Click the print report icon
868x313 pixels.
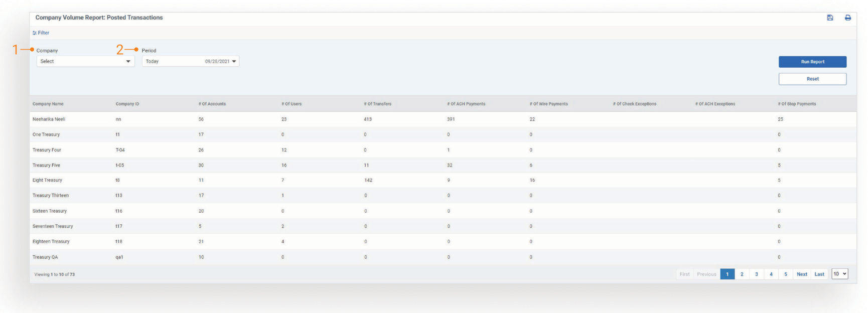848,18
